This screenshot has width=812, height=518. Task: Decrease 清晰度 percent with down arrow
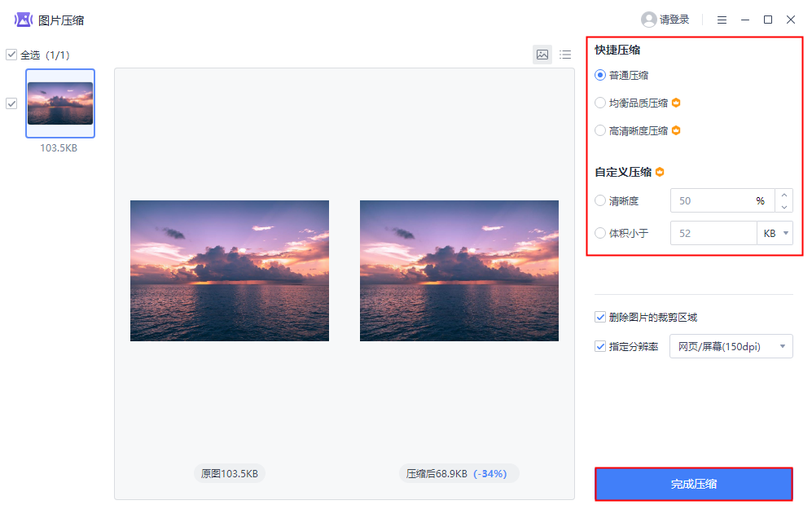(x=784, y=206)
